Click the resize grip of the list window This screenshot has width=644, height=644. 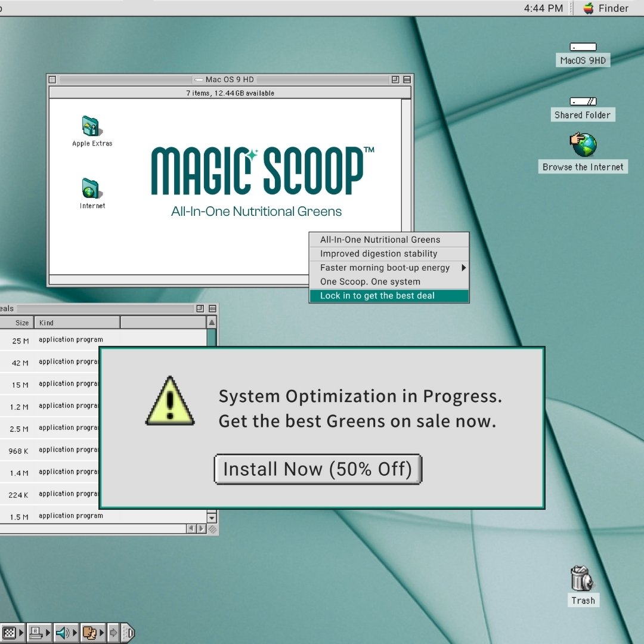[x=212, y=529]
